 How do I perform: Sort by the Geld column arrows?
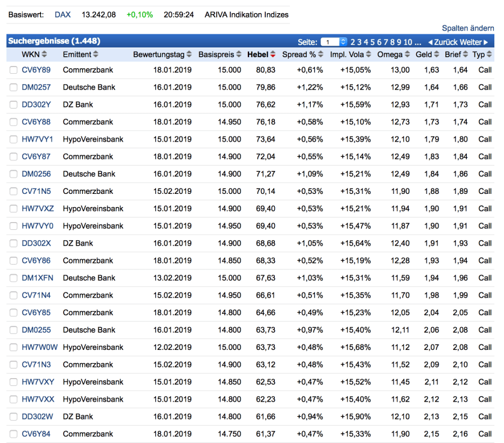pyautogui.click(x=437, y=55)
